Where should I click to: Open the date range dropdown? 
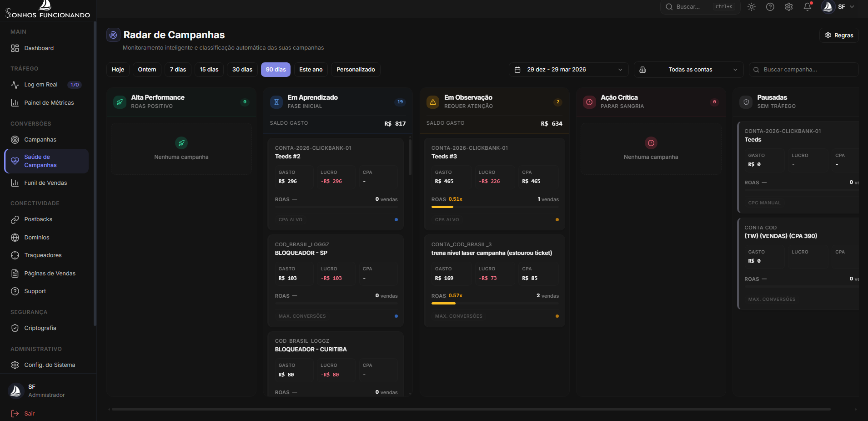coord(568,70)
